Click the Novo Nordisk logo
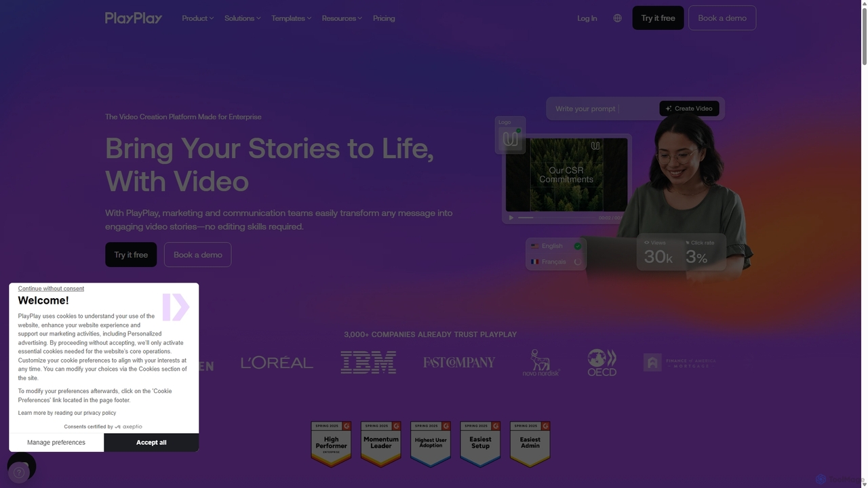This screenshot has height=488, width=868. coord(541,363)
